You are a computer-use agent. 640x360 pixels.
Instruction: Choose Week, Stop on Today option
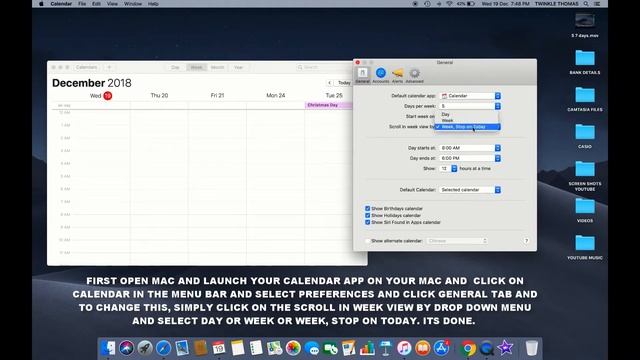tap(467, 127)
